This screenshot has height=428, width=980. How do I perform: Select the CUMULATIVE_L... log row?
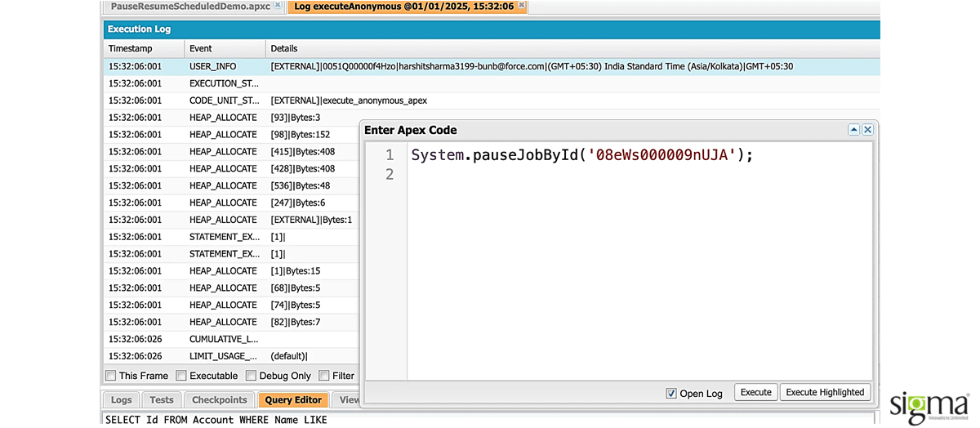231,339
